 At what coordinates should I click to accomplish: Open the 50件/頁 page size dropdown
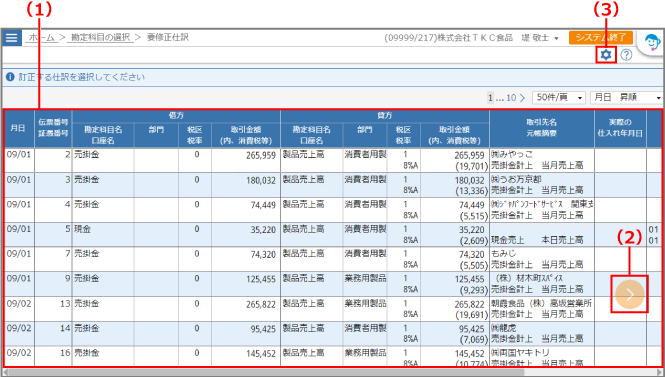pos(559,98)
